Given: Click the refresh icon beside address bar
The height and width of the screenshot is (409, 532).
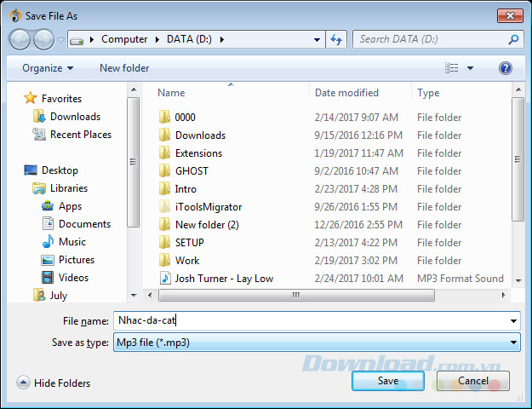Looking at the screenshot, I should coord(336,39).
